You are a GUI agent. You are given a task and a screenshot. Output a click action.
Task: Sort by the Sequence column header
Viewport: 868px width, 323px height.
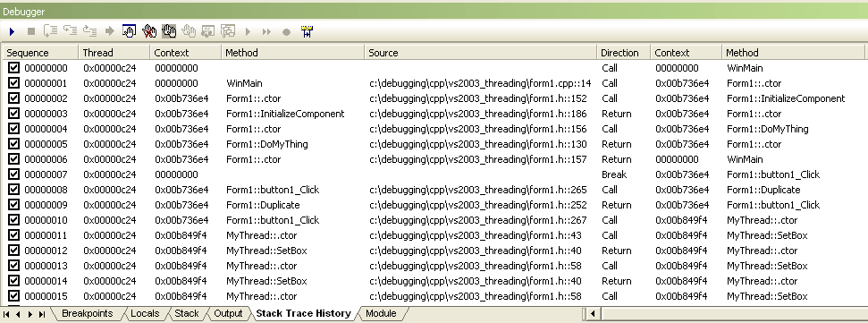coord(40,53)
